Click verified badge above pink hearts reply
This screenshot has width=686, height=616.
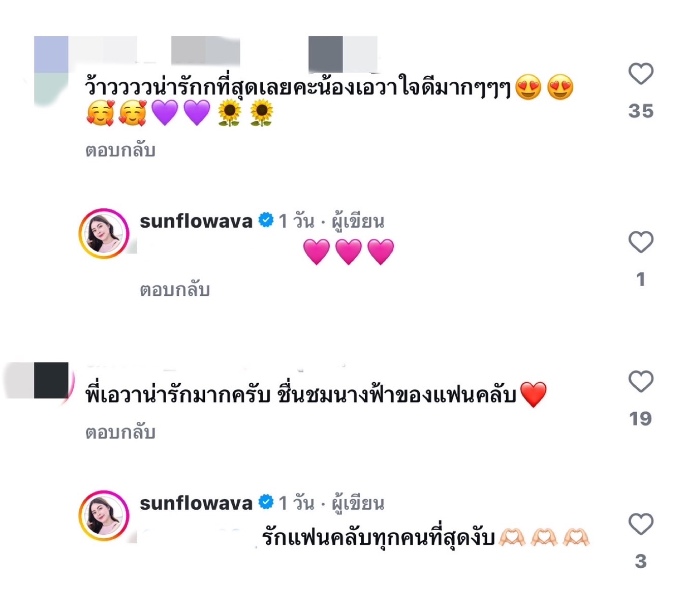click(266, 221)
